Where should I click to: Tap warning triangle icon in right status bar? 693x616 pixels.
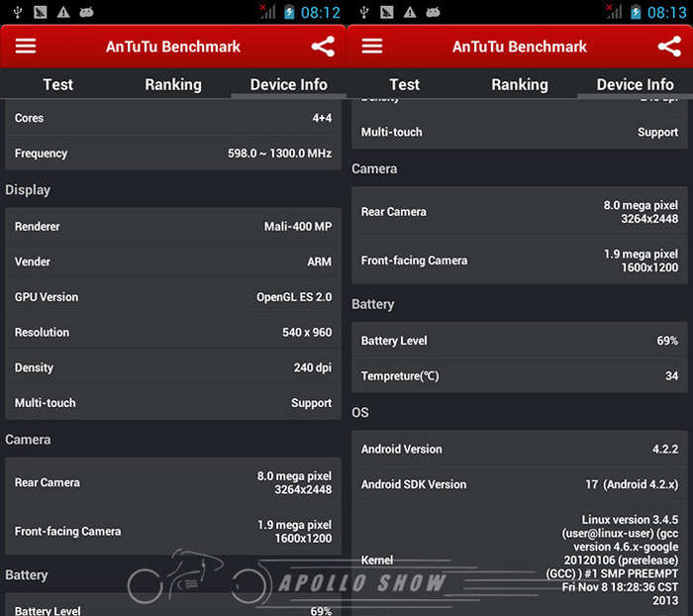pos(410,12)
